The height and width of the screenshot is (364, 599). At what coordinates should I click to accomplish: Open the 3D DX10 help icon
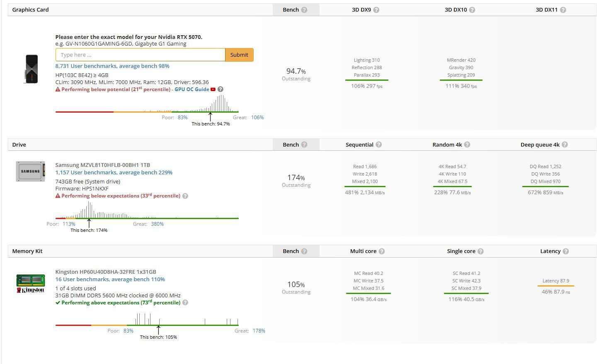pyautogui.click(x=472, y=10)
